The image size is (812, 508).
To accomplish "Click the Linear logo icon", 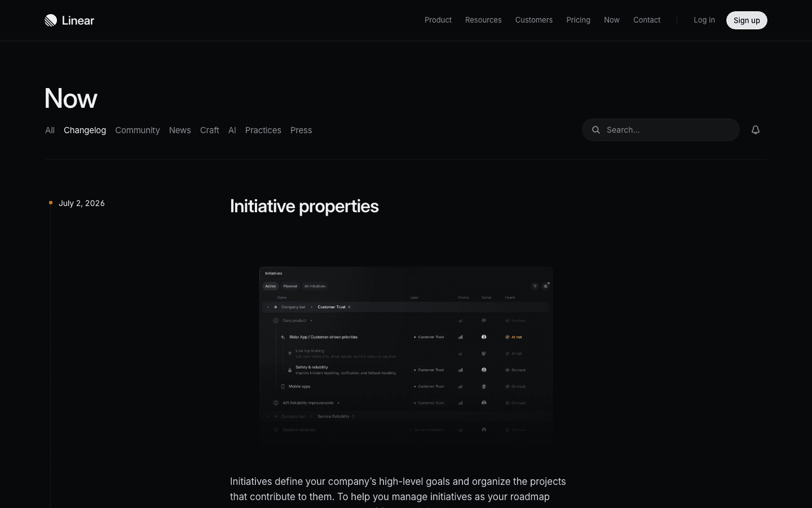I will (51, 20).
